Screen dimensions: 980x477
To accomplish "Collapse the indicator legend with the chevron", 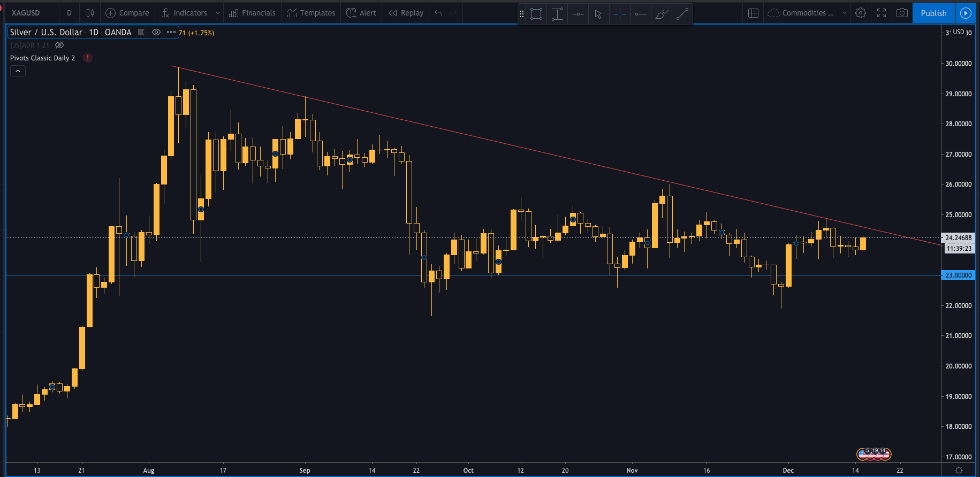I will coord(18,71).
